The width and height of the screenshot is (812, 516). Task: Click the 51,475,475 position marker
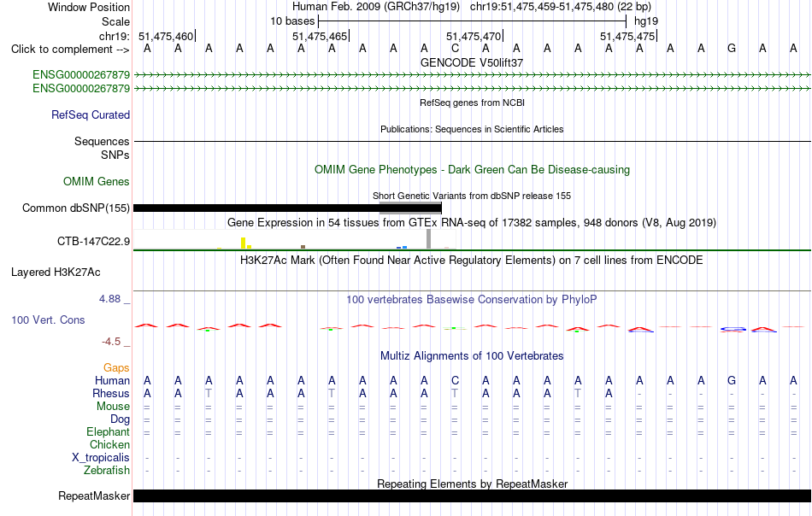(x=627, y=36)
